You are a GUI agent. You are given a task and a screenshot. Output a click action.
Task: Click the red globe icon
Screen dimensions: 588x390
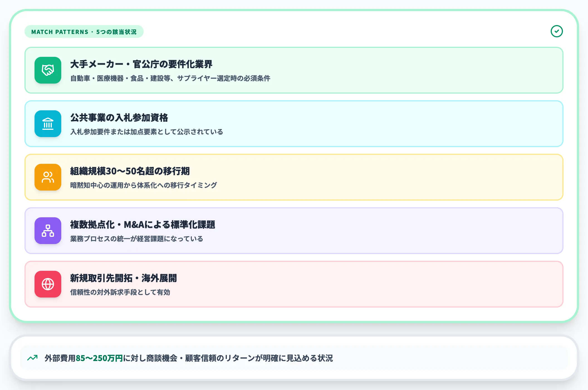pos(48,284)
